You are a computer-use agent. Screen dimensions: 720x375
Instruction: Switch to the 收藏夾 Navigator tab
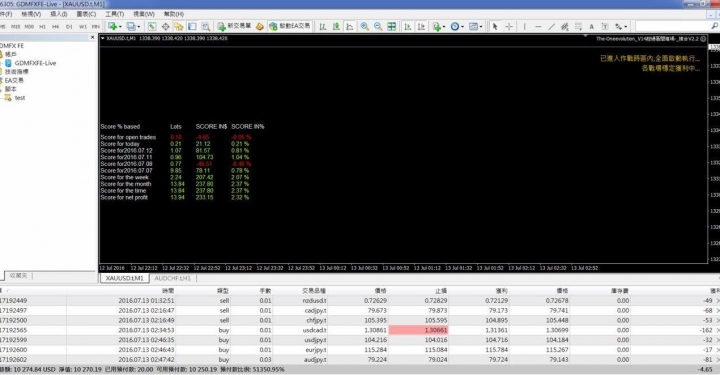18,276
